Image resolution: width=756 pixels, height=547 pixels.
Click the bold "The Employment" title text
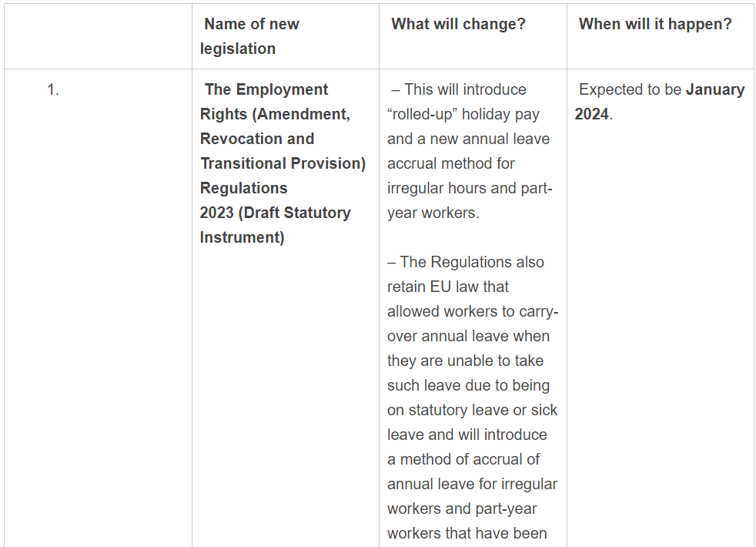coord(266,89)
